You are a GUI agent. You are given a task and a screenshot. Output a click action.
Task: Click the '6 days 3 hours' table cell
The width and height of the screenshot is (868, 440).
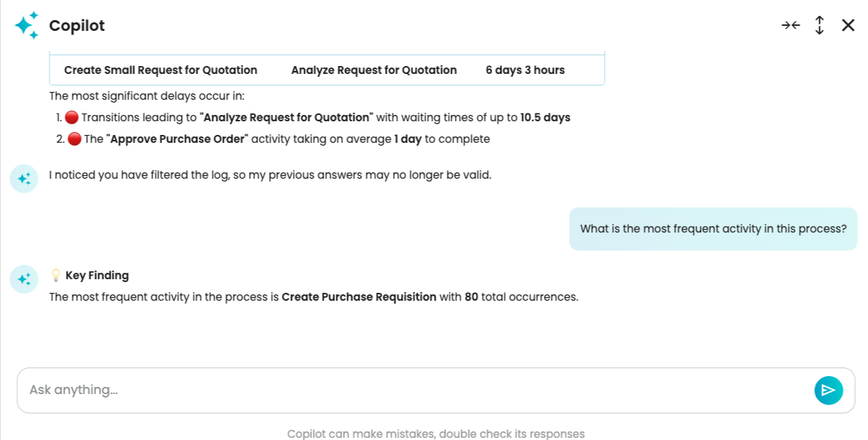tap(525, 70)
